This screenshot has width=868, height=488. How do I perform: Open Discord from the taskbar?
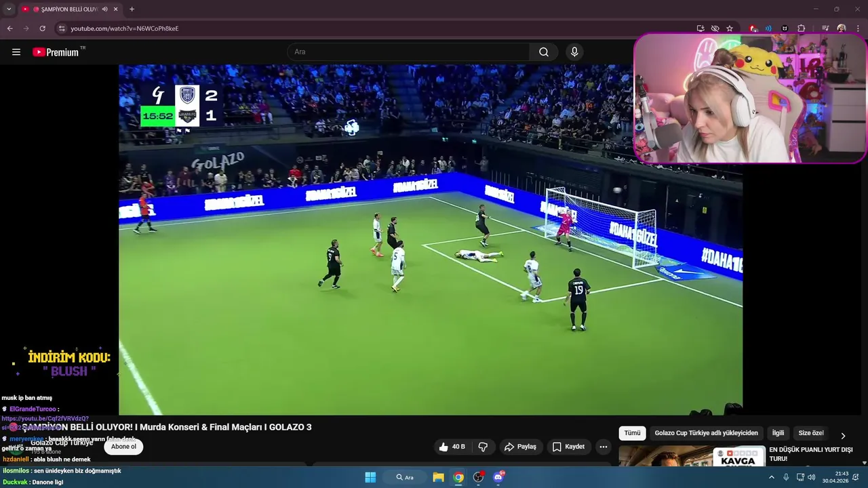coord(498,477)
